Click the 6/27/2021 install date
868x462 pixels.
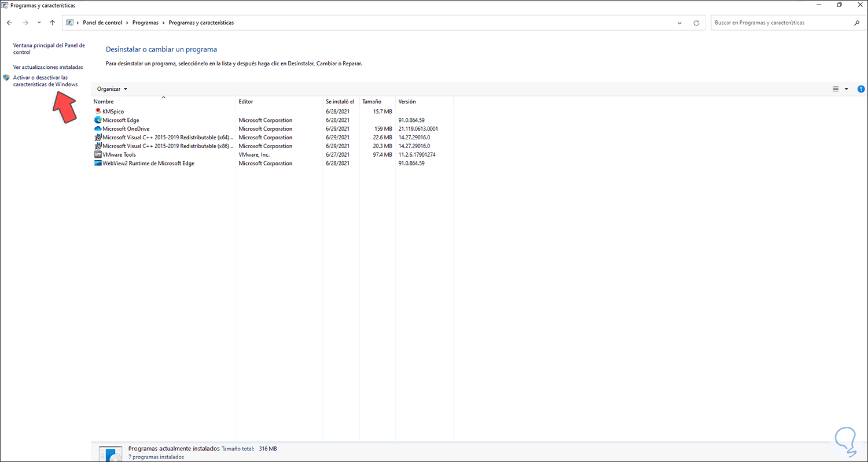tap(338, 155)
